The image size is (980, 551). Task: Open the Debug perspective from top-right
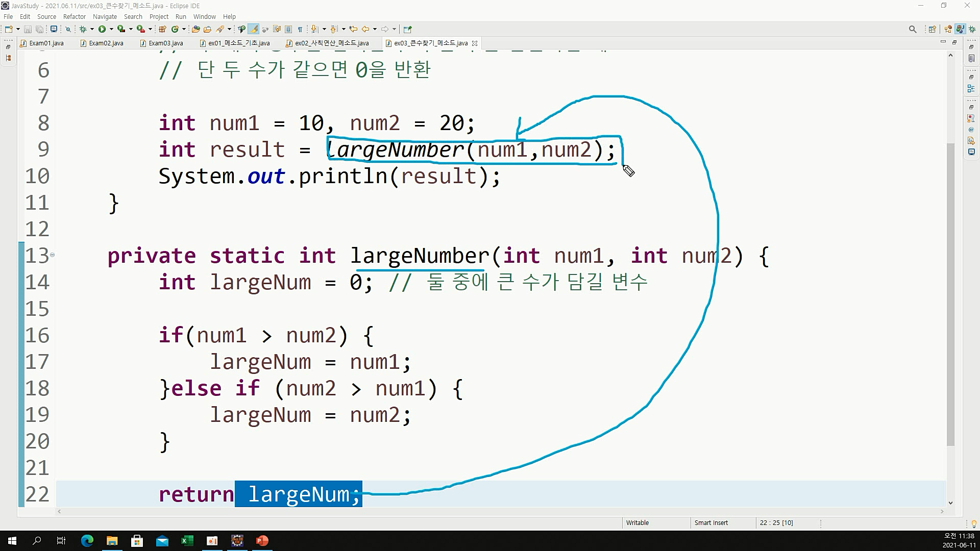coord(972,29)
